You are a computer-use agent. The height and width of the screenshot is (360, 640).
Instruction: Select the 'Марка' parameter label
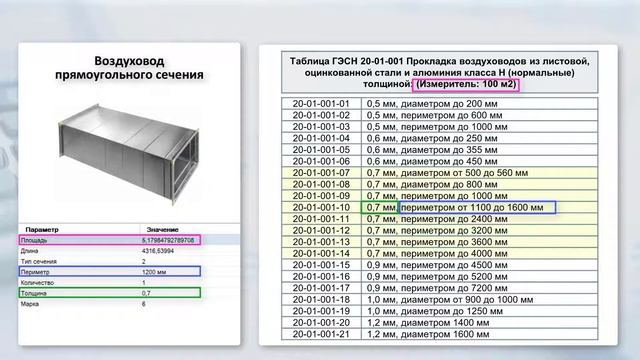coord(30,304)
